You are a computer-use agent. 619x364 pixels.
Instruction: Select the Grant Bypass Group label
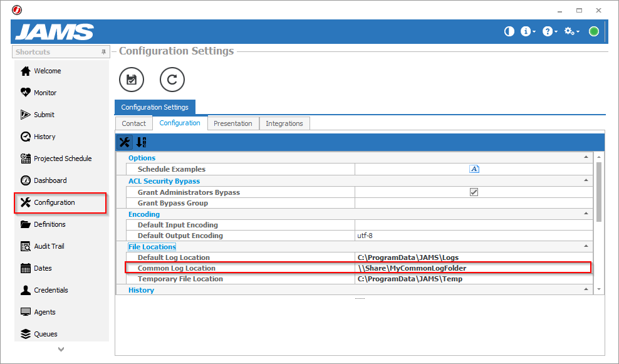coord(172,203)
